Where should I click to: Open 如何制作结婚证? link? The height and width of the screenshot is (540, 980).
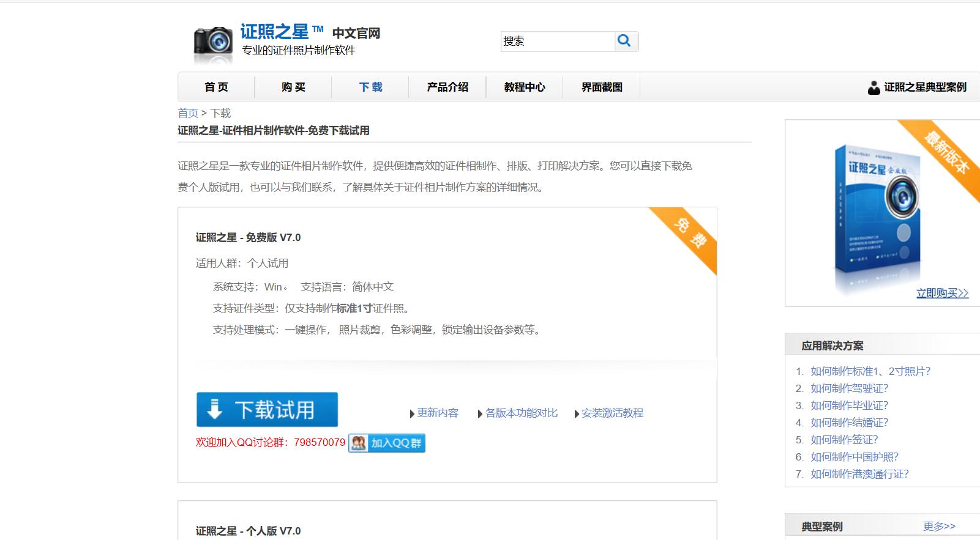pos(849,423)
